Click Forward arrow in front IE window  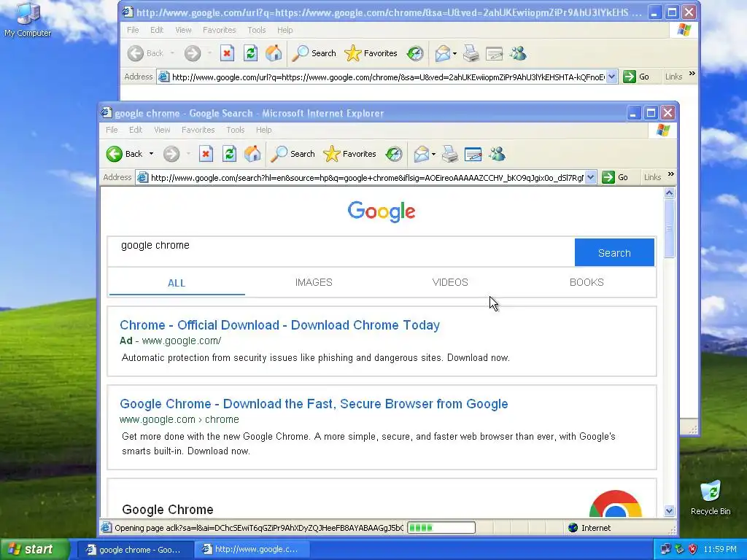[171, 154]
